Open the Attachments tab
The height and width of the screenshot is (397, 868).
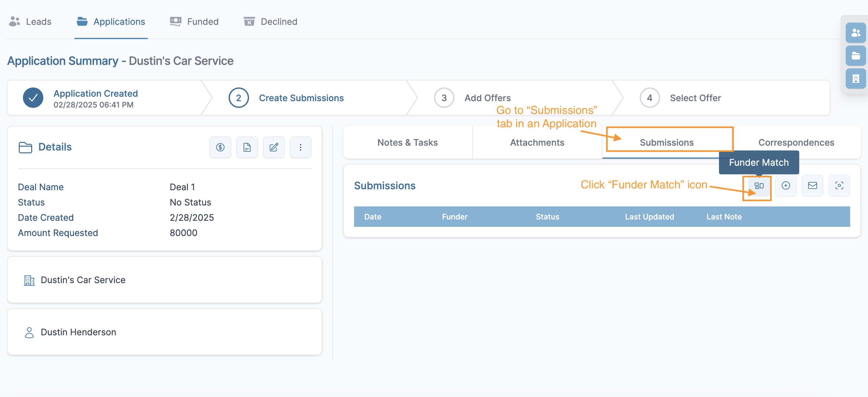coord(537,143)
